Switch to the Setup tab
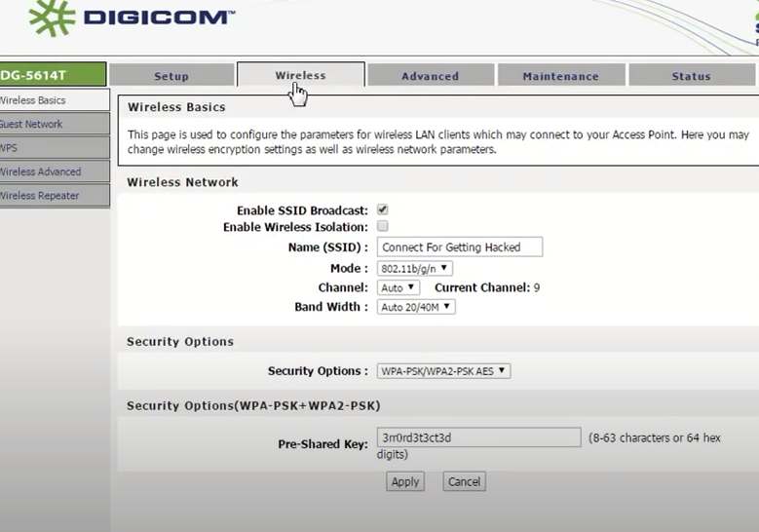Viewport: 759px width, 532px height. 171,76
